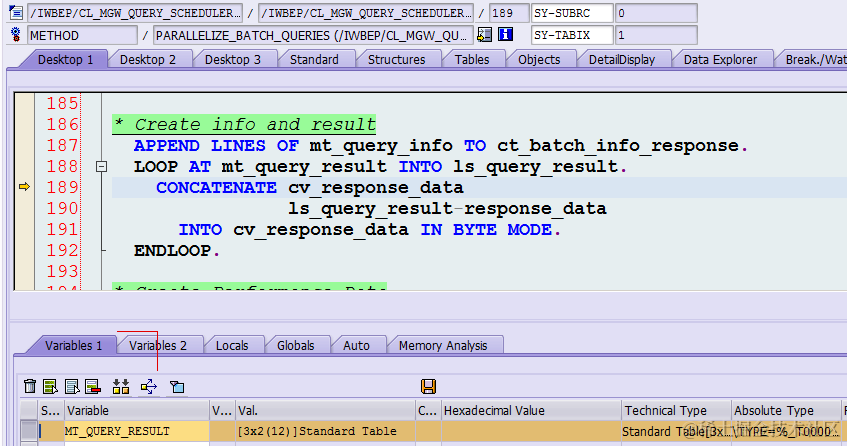Click ls_query_result-response_data on line 190
This screenshot has height=446, width=847.
click(x=447, y=208)
